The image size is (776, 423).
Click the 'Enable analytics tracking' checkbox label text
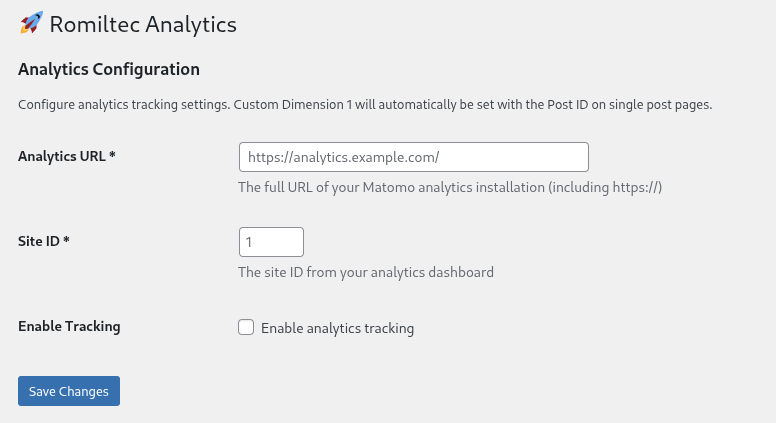[338, 328]
